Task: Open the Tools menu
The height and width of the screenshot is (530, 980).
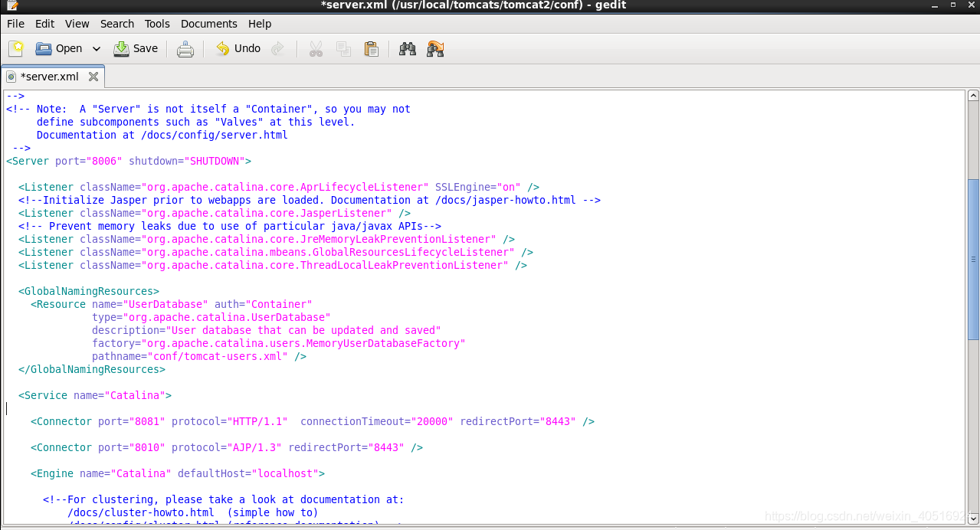Action: pyautogui.click(x=157, y=24)
